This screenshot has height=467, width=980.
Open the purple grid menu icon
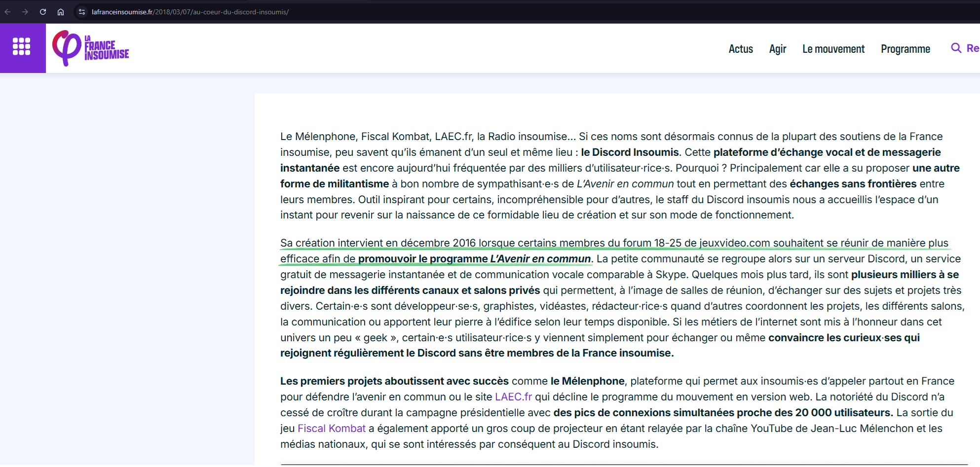[22, 47]
